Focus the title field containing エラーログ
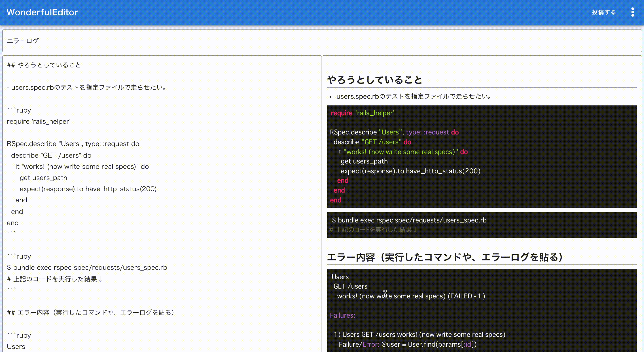Screen dimensions: 644x352 [322, 41]
